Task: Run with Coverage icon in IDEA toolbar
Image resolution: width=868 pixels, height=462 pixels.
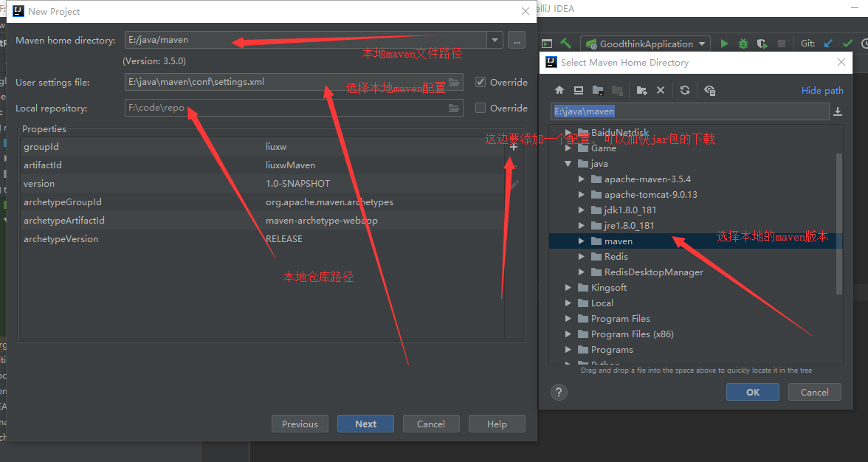Action: point(762,43)
